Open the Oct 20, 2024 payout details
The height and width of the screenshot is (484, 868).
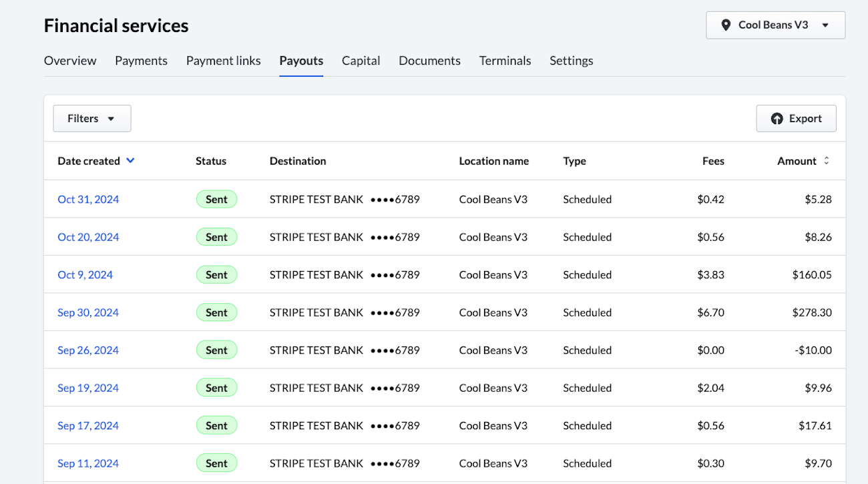[87, 237]
